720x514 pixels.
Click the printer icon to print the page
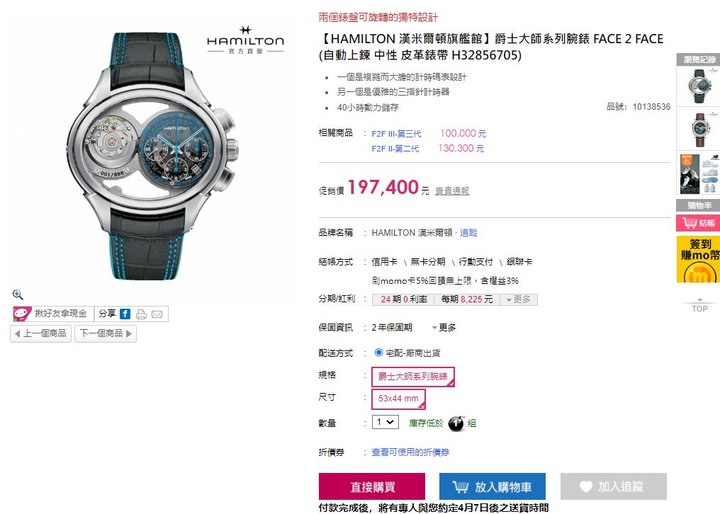click(141, 314)
